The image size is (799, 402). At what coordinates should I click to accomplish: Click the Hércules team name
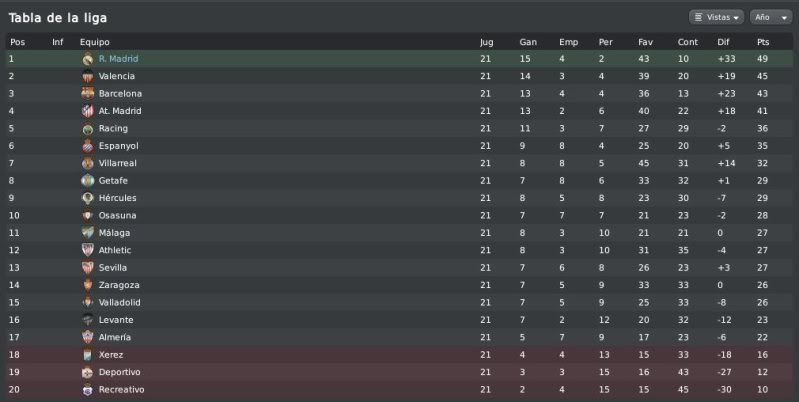click(x=118, y=198)
